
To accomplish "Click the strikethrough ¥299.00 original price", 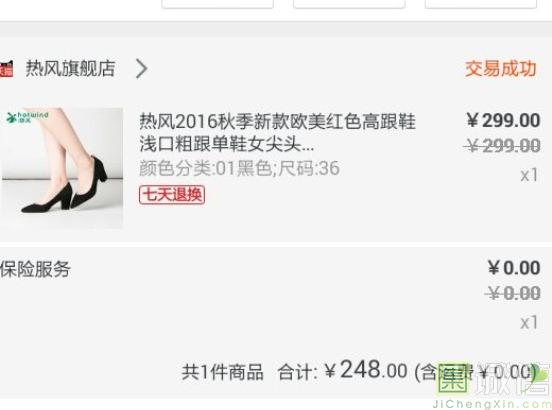I will [502, 145].
